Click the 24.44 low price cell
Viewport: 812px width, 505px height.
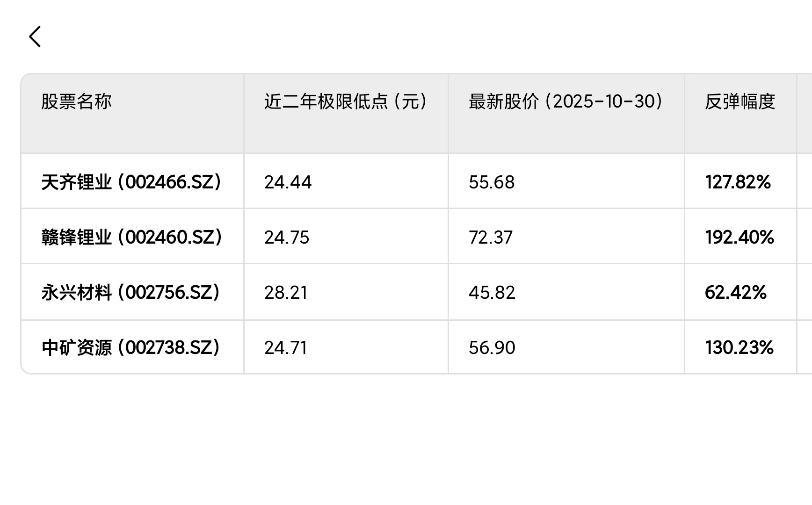(x=288, y=182)
